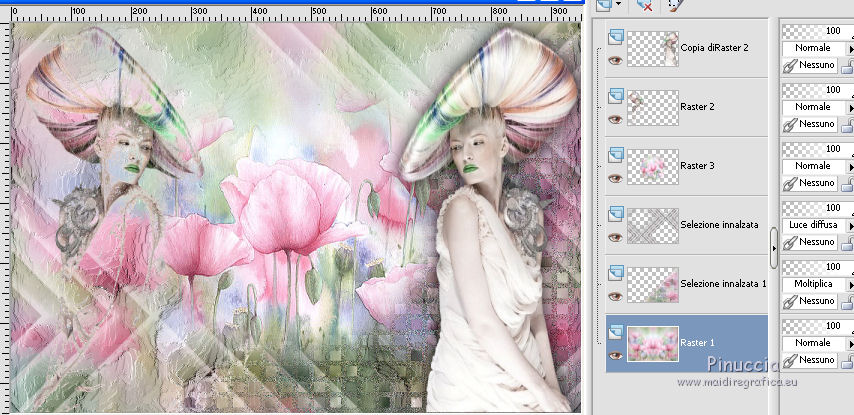
Task: Click the Delete Layer icon
Action: pyautogui.click(x=645, y=5)
